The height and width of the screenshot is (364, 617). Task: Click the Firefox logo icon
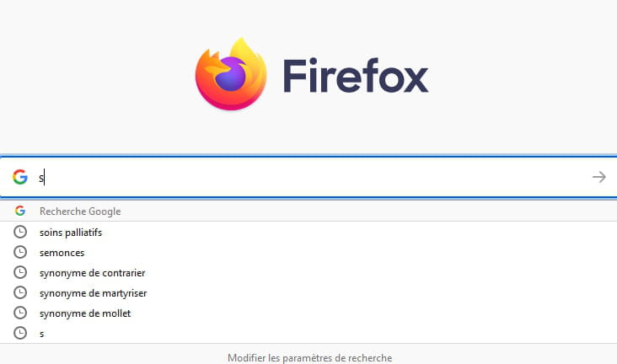(x=231, y=73)
